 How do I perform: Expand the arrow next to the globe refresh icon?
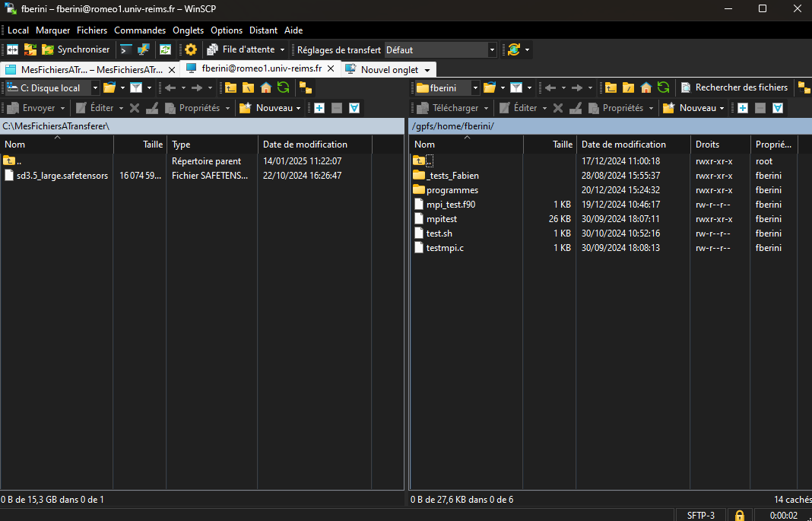click(527, 49)
